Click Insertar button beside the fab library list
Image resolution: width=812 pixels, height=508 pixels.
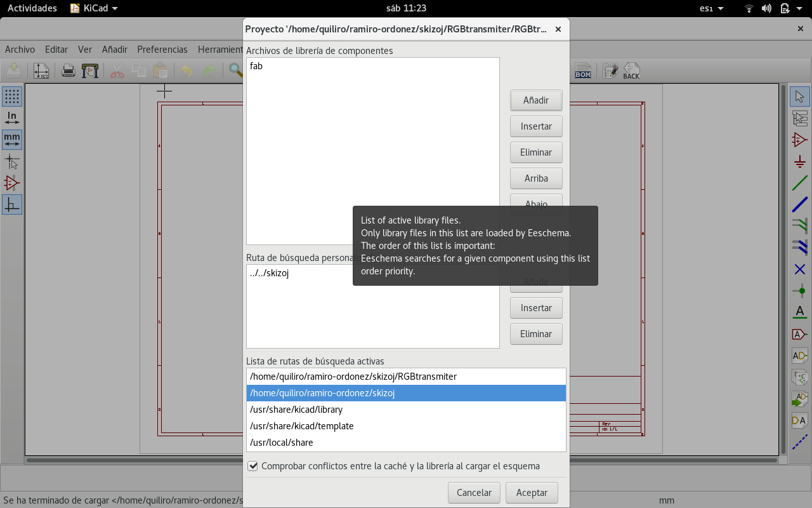pos(536,126)
